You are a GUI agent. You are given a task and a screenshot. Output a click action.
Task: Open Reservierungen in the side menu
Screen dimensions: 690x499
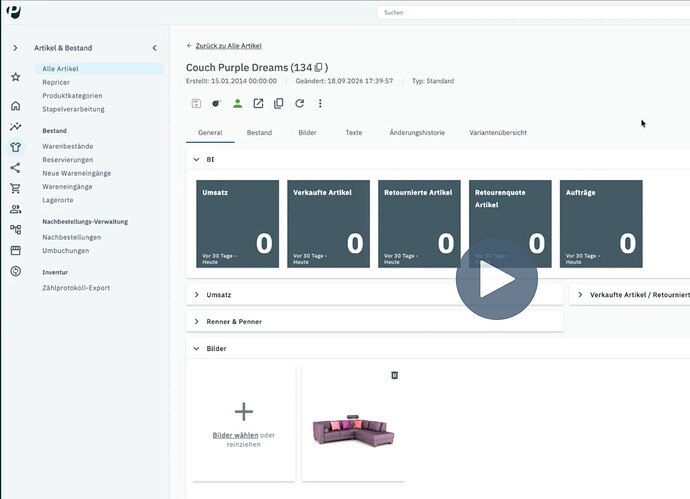click(68, 160)
